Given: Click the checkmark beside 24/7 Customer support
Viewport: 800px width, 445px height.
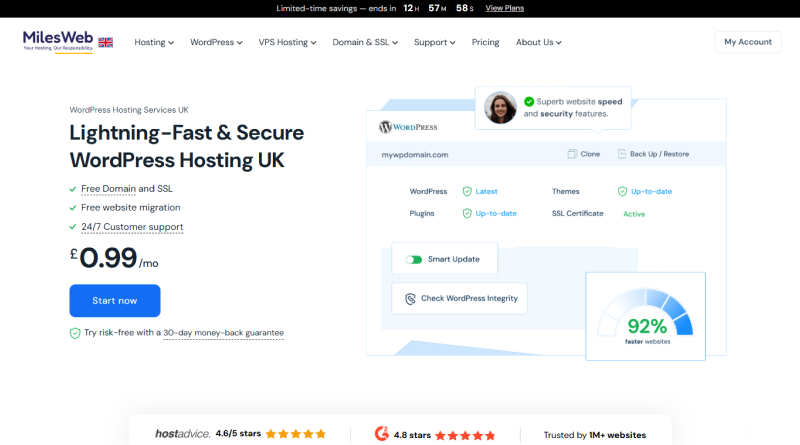Looking at the screenshot, I should (x=72, y=227).
